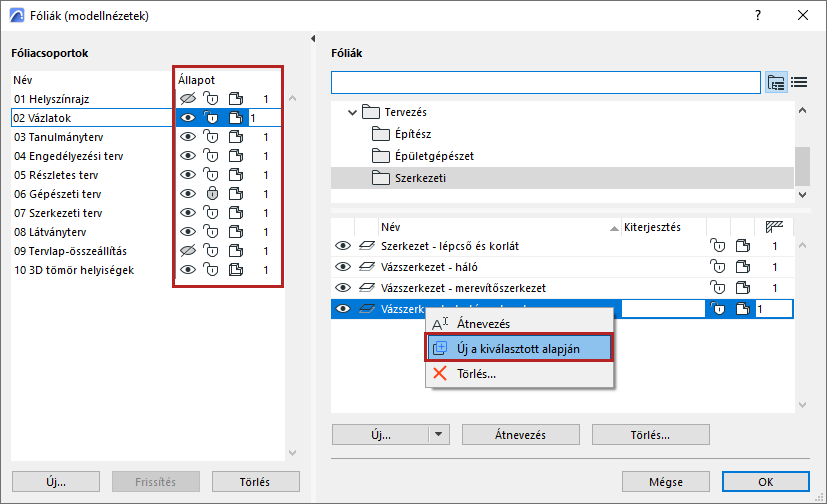Switch to folder tree view icon

(777, 82)
